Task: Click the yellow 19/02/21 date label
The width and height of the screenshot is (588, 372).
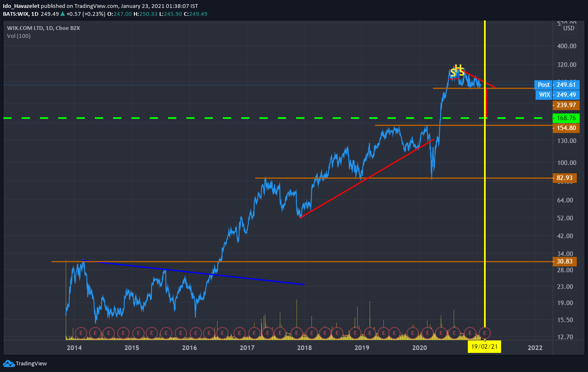Action: point(484,347)
